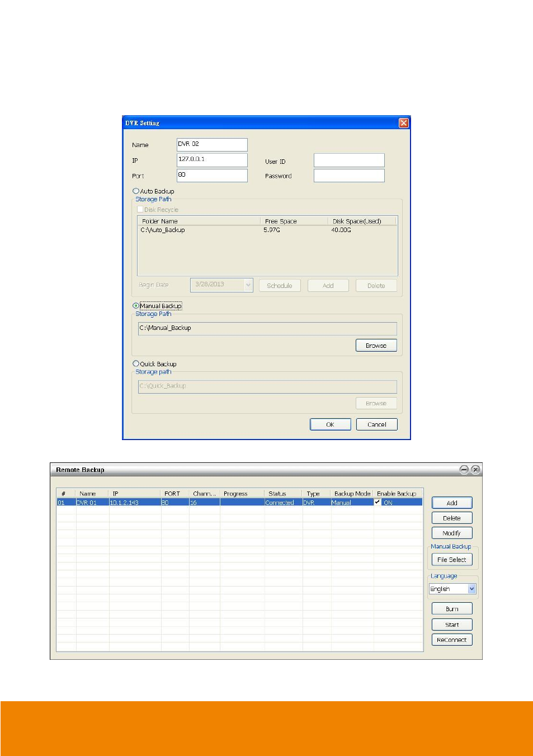Click the Manual backup mode cell
Viewport: 533px width, 756px height.
(x=352, y=502)
